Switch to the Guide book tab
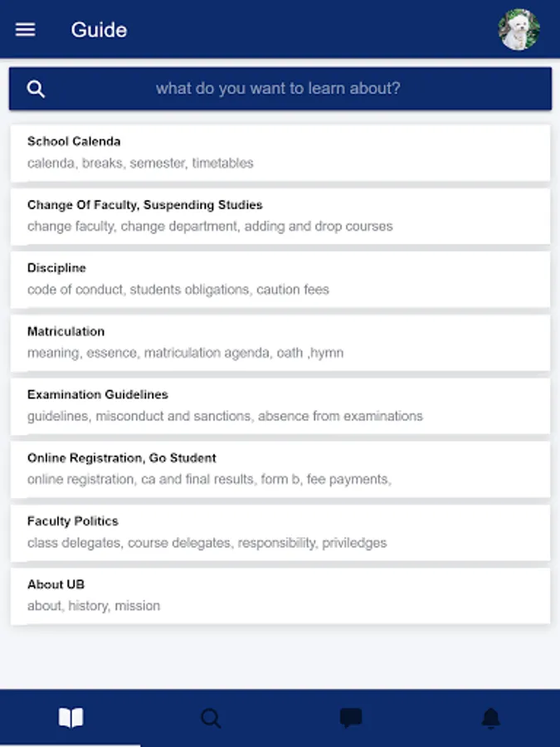 click(x=71, y=718)
